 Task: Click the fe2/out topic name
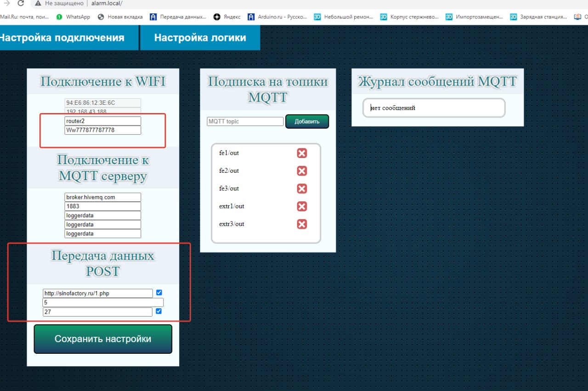click(229, 171)
